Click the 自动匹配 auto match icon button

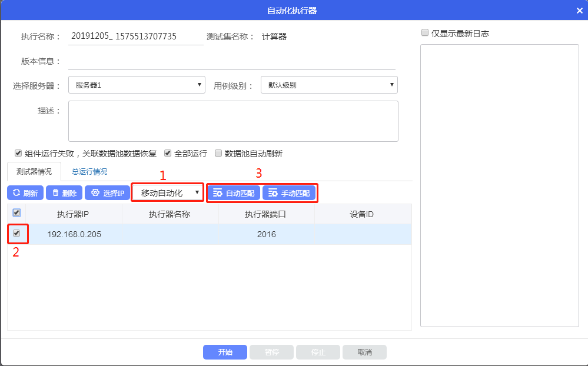pos(234,193)
